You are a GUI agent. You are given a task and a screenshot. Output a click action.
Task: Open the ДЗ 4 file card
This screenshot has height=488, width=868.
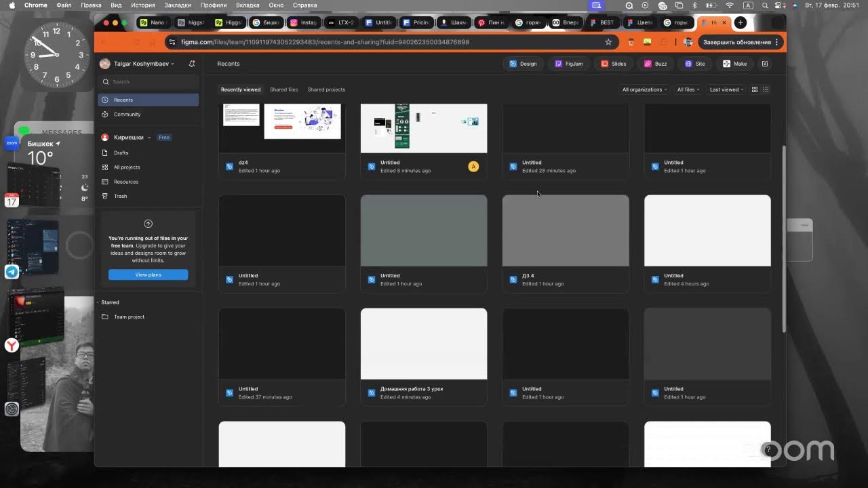pyautogui.click(x=566, y=243)
